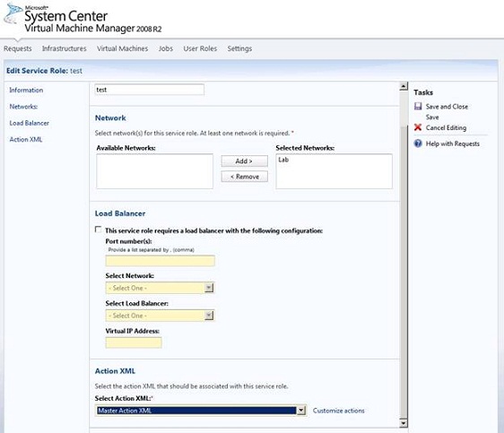
Task: Click the blue question mark help icon
Action: (418, 143)
